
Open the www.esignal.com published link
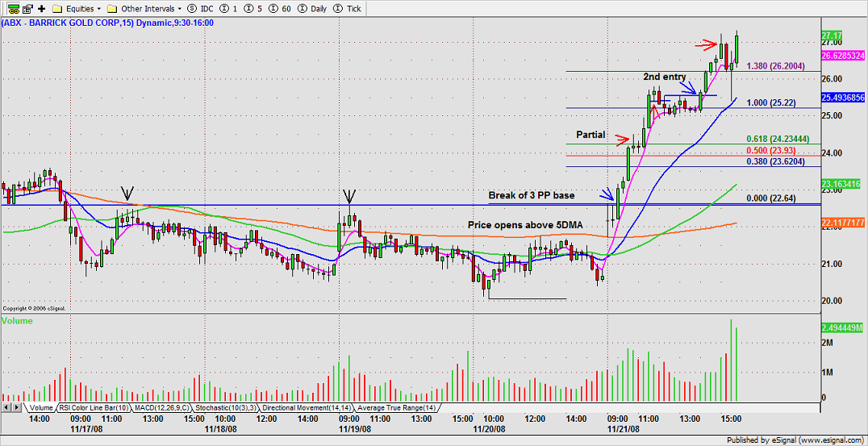coord(833,441)
